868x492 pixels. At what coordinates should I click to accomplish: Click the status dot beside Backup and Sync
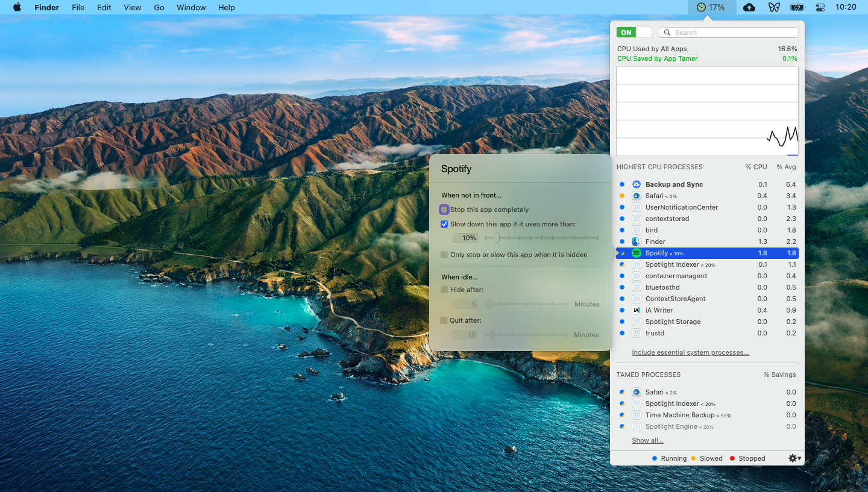tap(622, 184)
